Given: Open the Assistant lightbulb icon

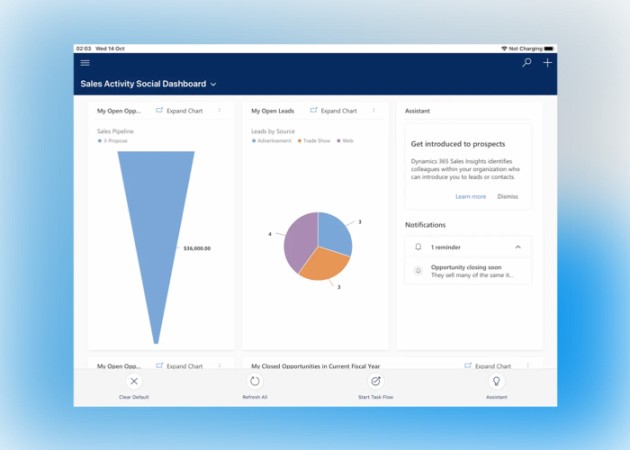Looking at the screenshot, I should (497, 381).
